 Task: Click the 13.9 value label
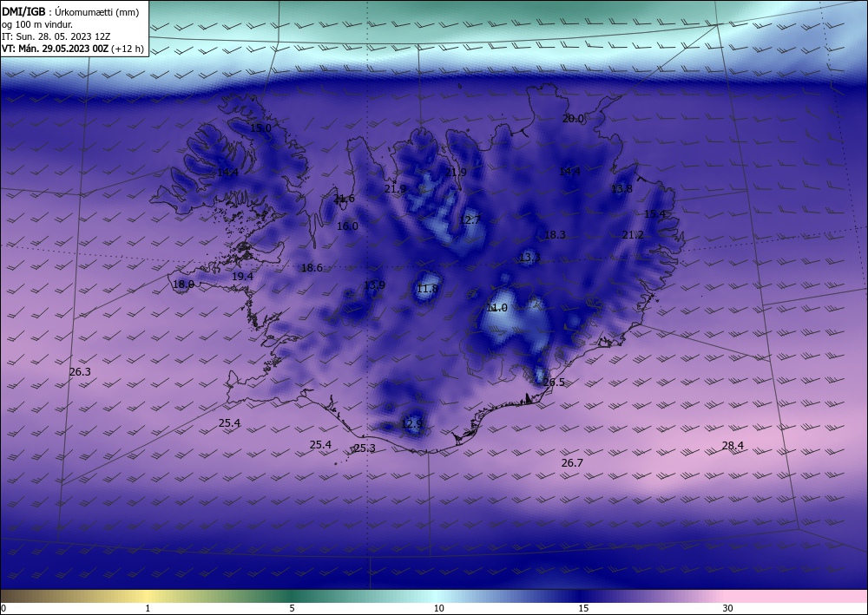tap(374, 285)
